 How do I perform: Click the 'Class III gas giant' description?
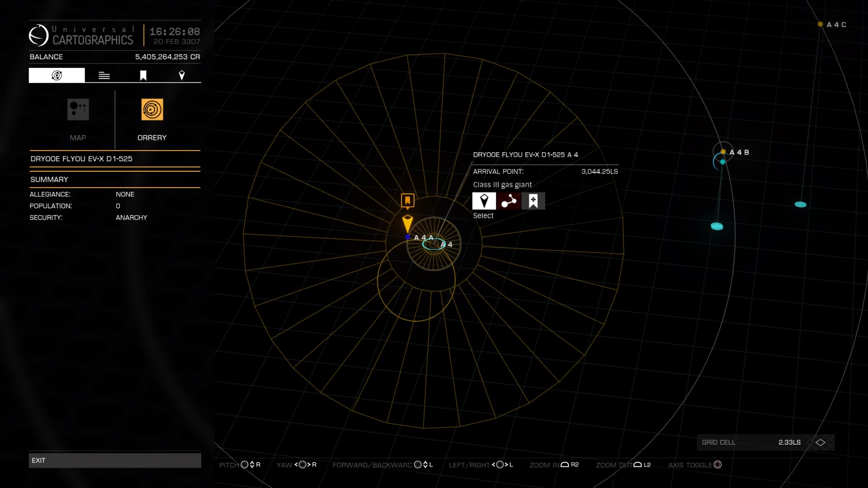pyautogui.click(x=502, y=185)
